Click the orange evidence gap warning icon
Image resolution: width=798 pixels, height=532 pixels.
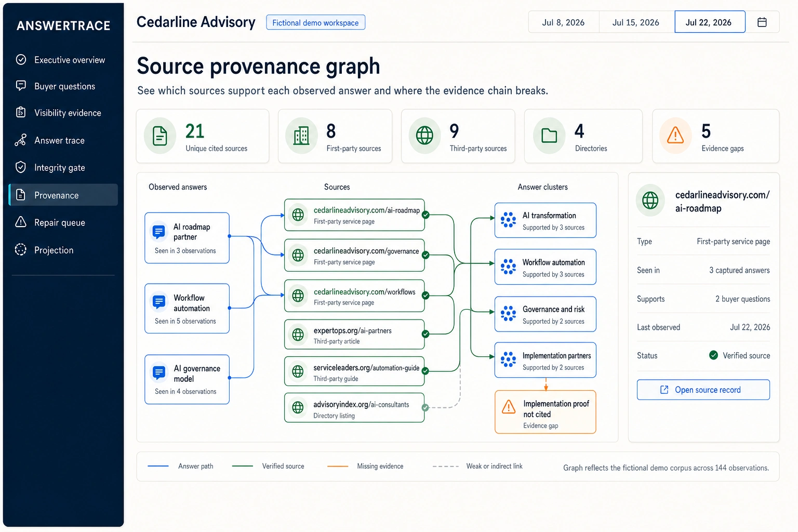pyautogui.click(x=509, y=407)
